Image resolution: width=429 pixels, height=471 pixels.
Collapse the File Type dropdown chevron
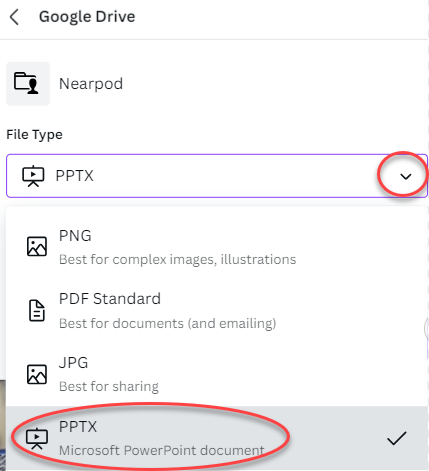[x=406, y=176]
